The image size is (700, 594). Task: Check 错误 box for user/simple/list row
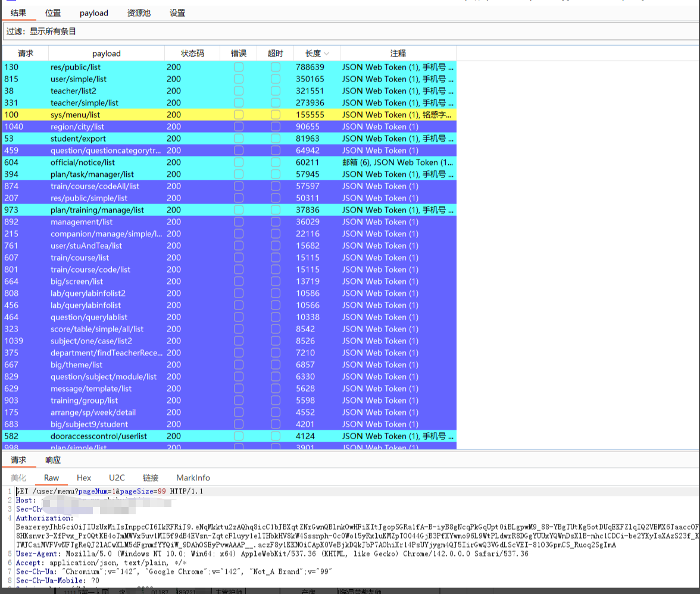[x=238, y=79]
